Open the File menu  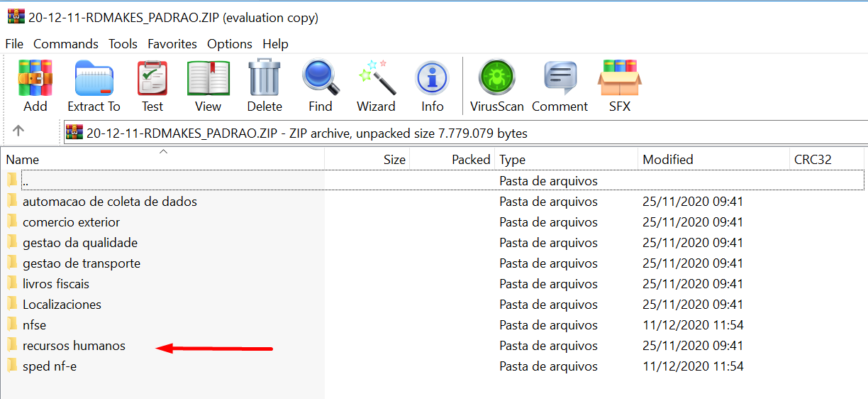coord(14,44)
